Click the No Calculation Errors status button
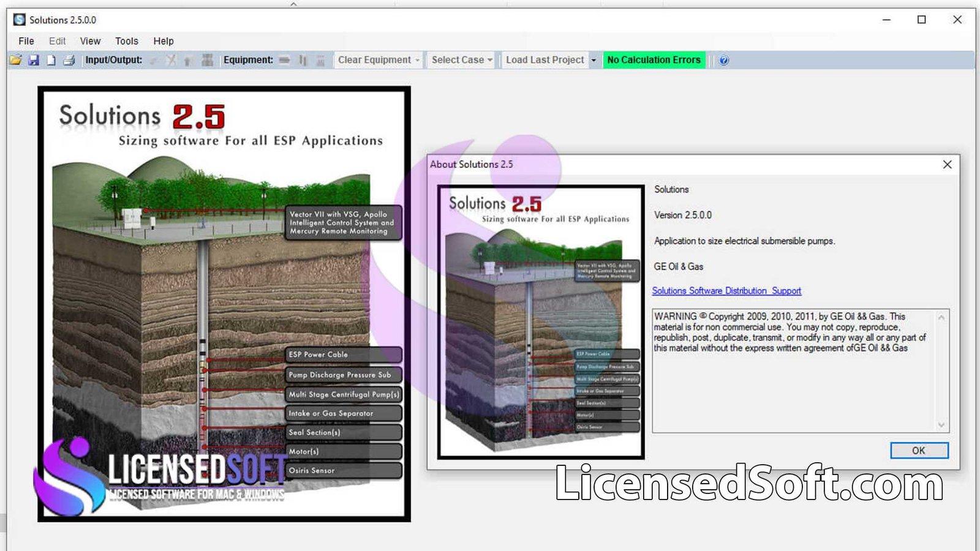The height and width of the screenshot is (551, 980). click(x=654, y=60)
